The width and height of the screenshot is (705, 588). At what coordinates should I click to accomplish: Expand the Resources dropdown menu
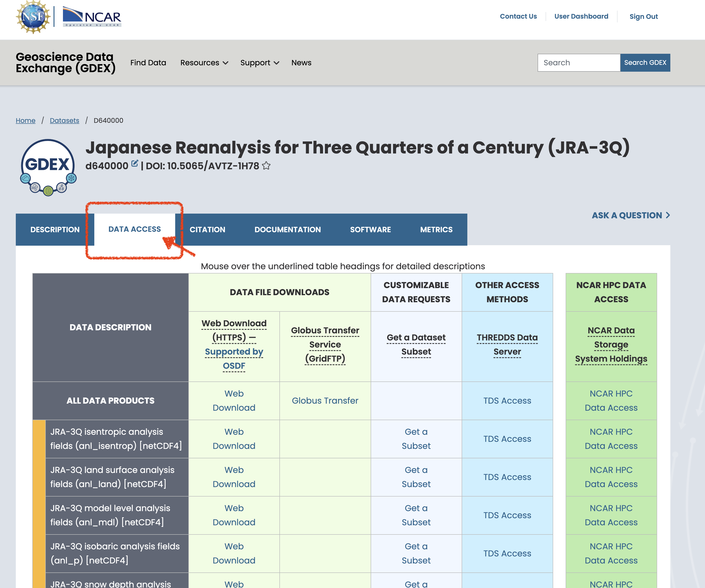pyautogui.click(x=204, y=63)
